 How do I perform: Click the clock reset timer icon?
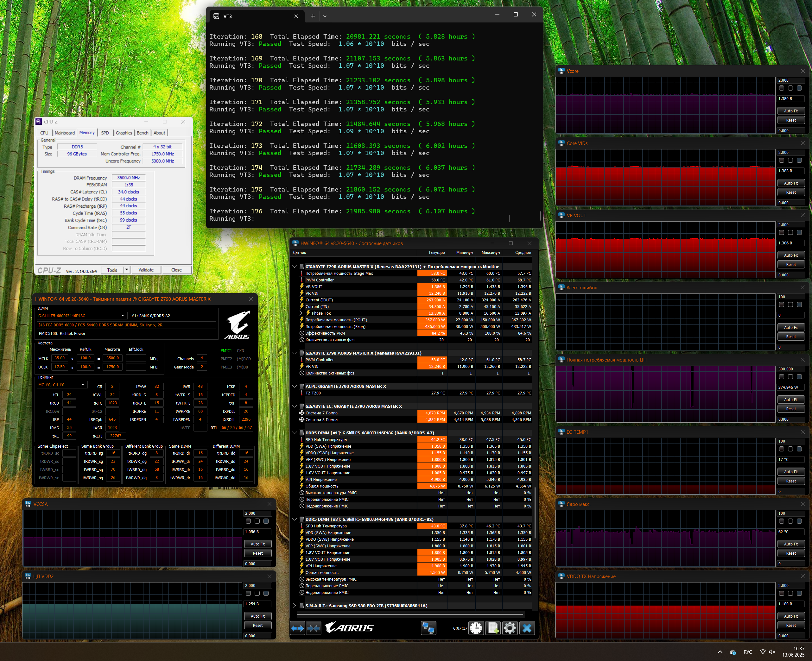click(476, 628)
